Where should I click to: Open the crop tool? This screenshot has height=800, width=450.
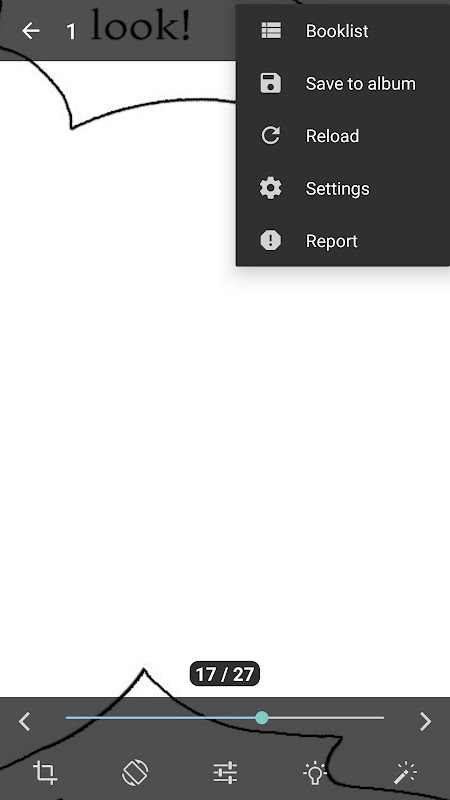click(x=45, y=772)
